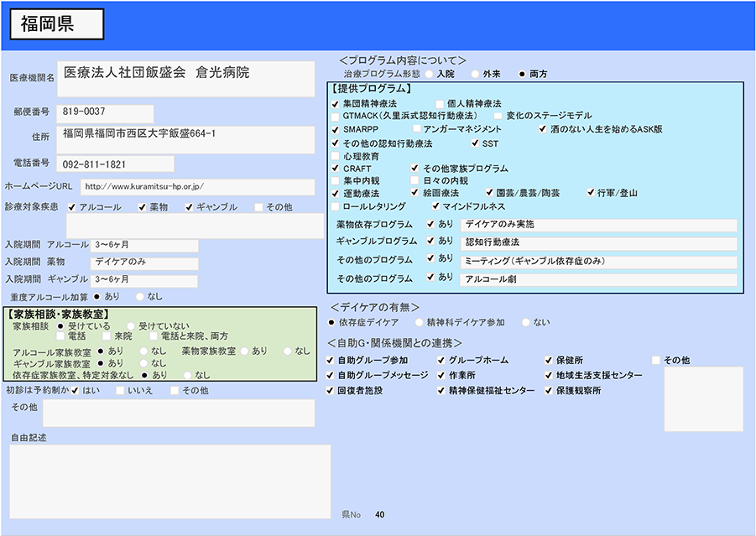The height and width of the screenshot is (536, 756).
Task: Check いいえ for 初診は予約制か
Action: point(121,391)
